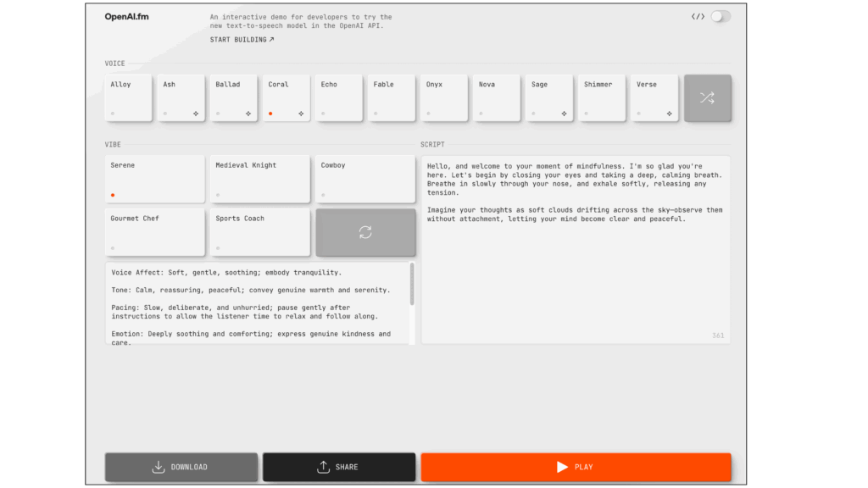The image size is (868, 488).
Task: Click the play triangle icon on PLAY
Action: point(562,466)
